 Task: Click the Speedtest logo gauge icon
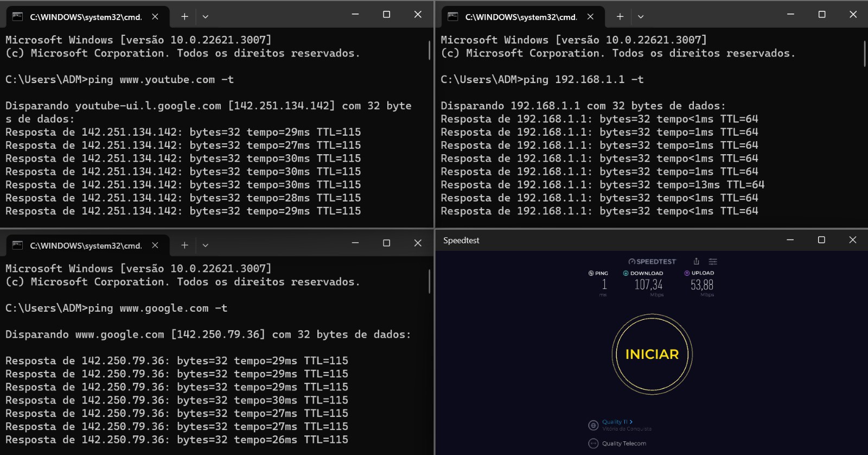631,262
